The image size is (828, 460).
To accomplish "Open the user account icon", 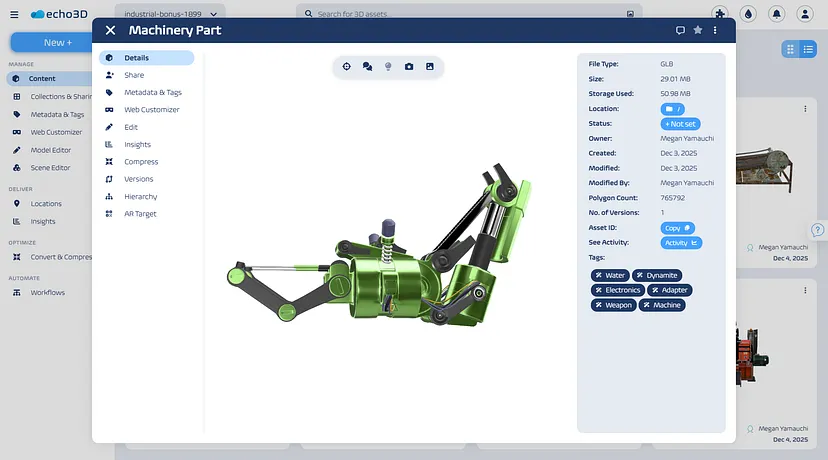I will click(805, 14).
